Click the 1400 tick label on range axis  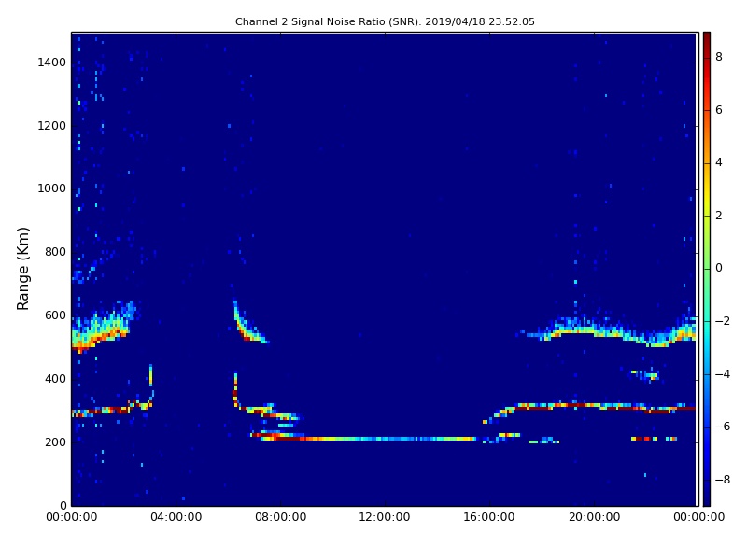point(52,63)
